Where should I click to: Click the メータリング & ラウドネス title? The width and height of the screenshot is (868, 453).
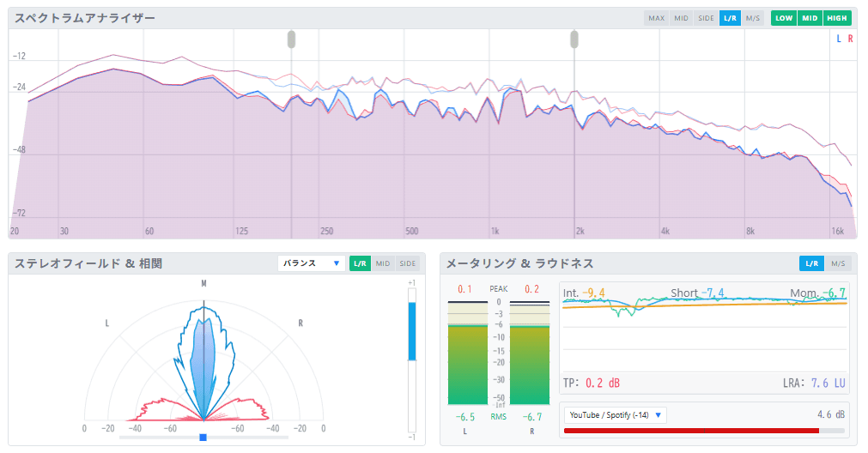[x=519, y=264]
